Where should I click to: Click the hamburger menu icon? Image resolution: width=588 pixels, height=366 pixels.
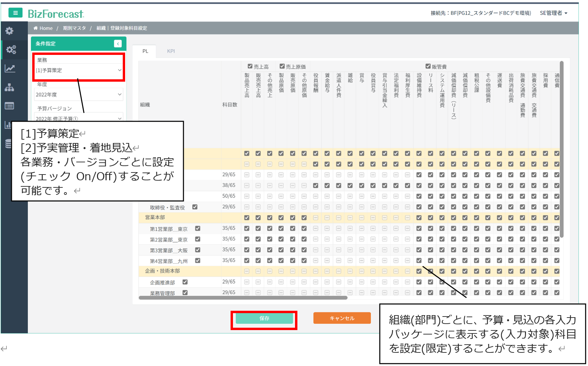pyautogui.click(x=15, y=13)
